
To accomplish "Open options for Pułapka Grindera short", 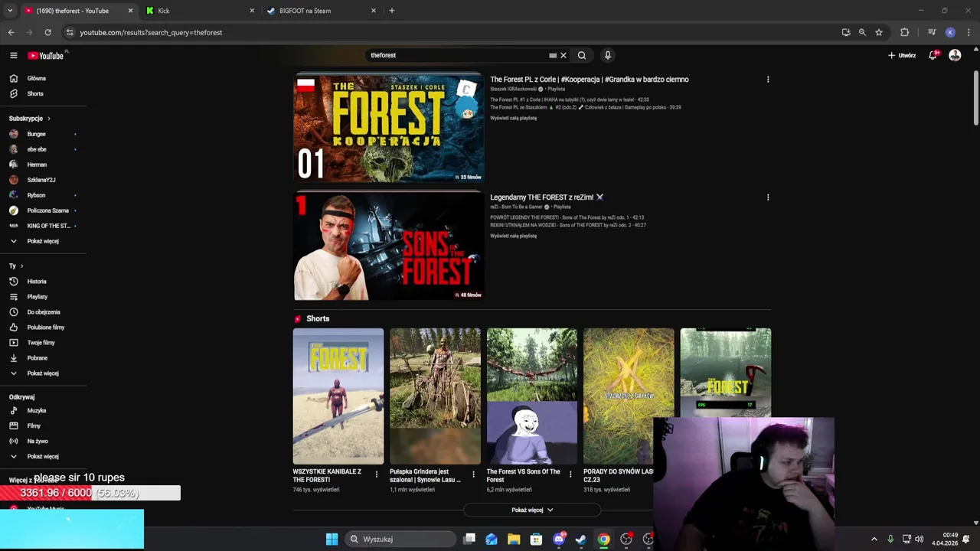I will pos(473,474).
